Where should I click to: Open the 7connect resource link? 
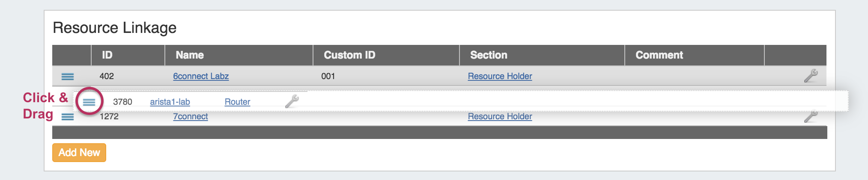point(191,116)
